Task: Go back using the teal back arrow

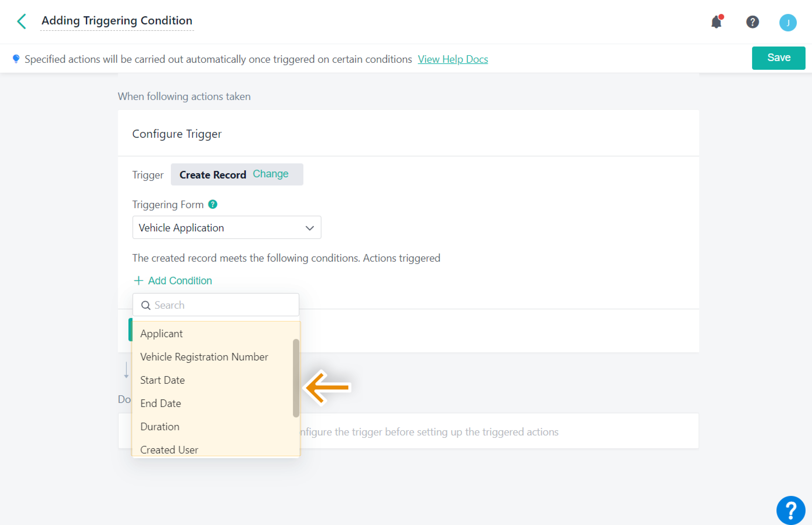Action: pyautogui.click(x=21, y=22)
